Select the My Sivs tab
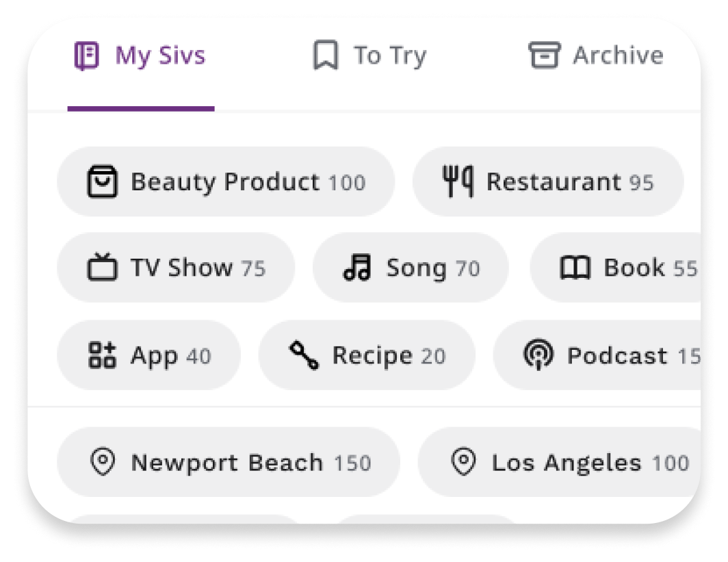This screenshot has height=562, width=728. point(142,55)
